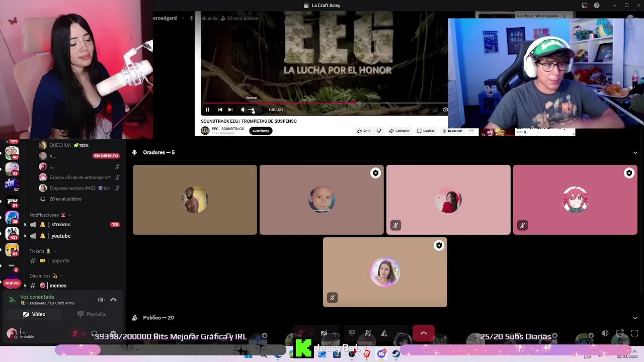Turn on camera with Vídeo button
This screenshot has width=644, height=362.
(x=34, y=315)
